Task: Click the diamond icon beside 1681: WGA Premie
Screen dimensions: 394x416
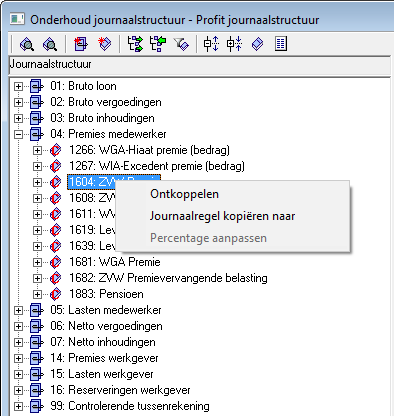Action: [x=56, y=262]
